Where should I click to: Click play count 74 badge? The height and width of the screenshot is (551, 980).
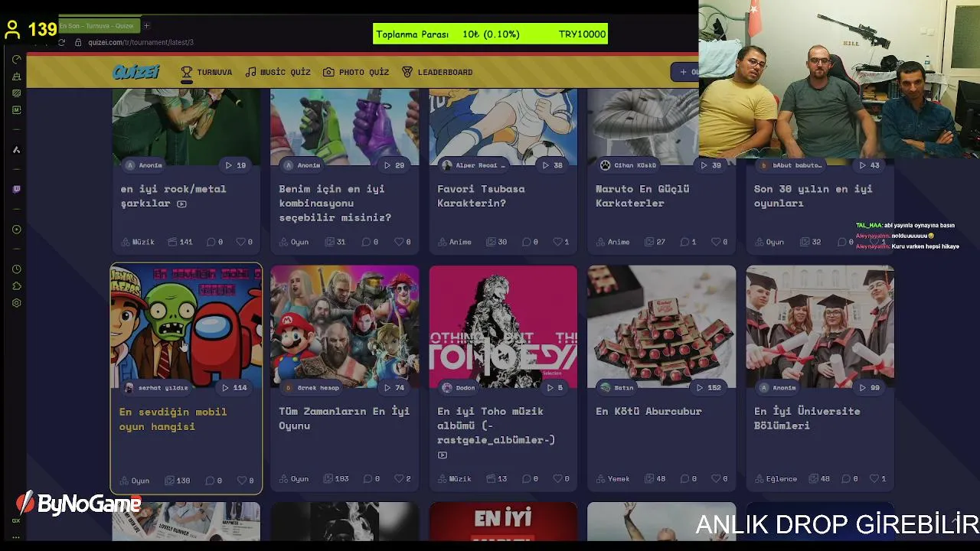pos(394,388)
